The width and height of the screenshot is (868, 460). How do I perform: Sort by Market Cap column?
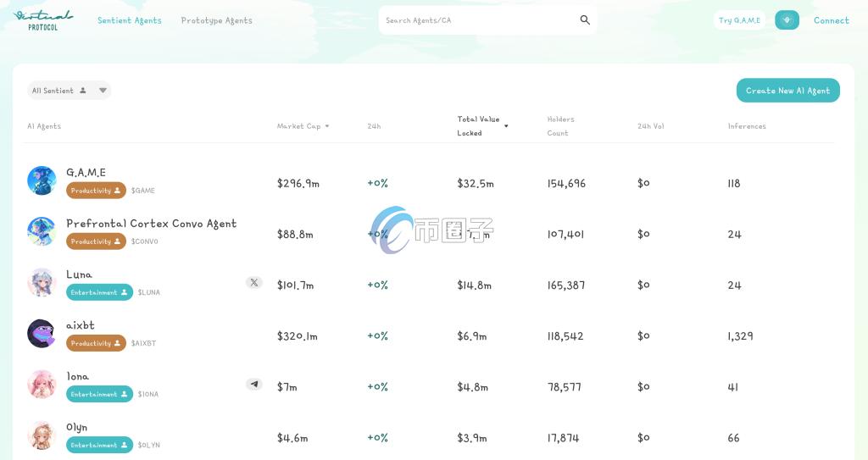[x=303, y=126]
